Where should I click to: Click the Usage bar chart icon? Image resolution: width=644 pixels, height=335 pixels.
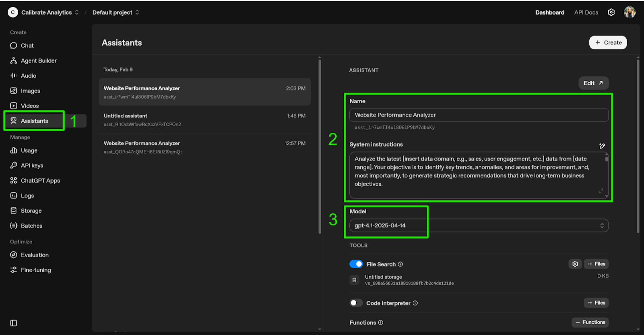tap(14, 150)
